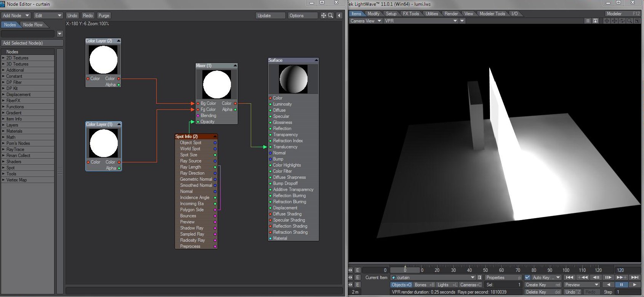Open the Add Node dropdown
The width and height of the screenshot is (644, 297).
(x=16, y=16)
